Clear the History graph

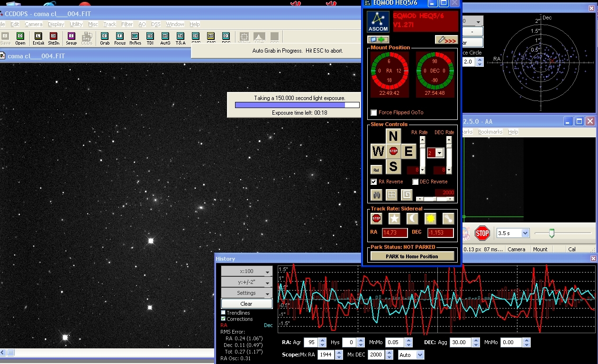246,304
